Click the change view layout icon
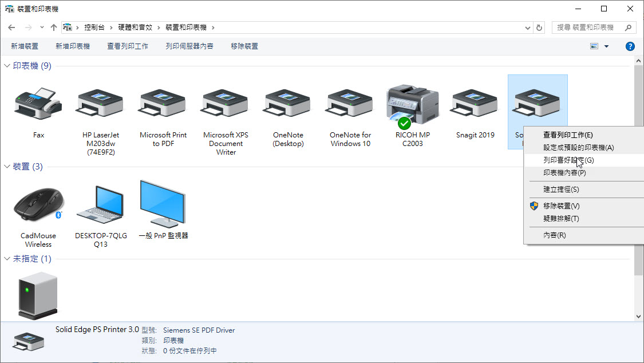 click(x=594, y=46)
